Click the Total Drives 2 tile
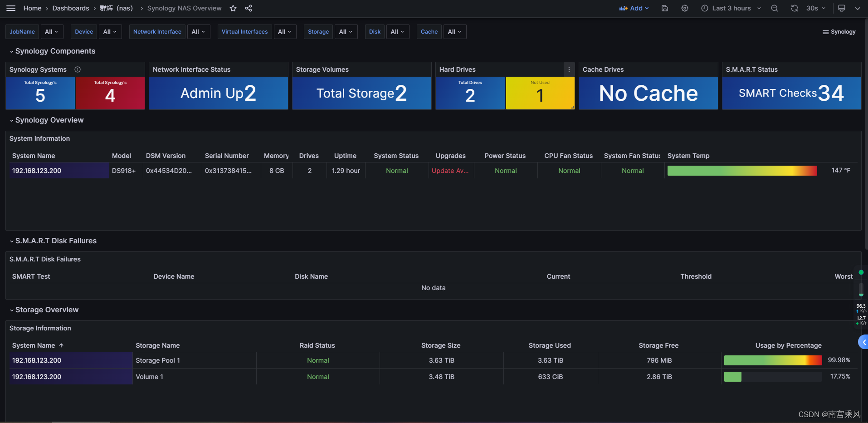 pyautogui.click(x=470, y=93)
